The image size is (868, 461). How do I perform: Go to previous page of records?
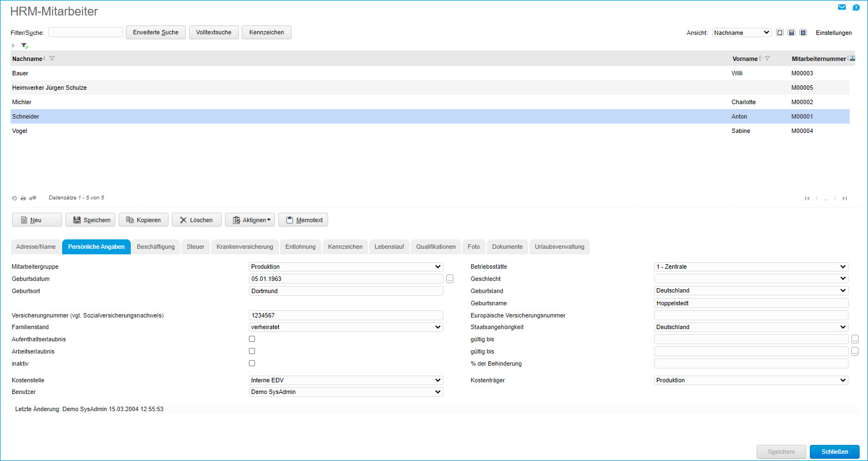pos(817,198)
